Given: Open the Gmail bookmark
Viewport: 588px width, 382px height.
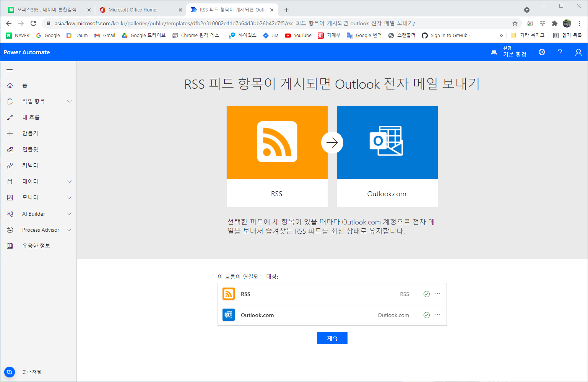Looking at the screenshot, I should tap(105, 36).
